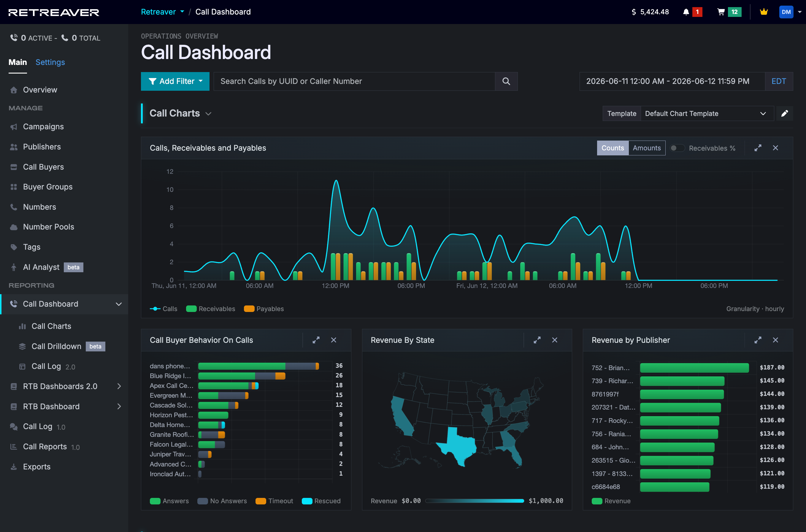Click the Revenue color scale bar
This screenshot has width=806, height=532.
click(x=474, y=501)
